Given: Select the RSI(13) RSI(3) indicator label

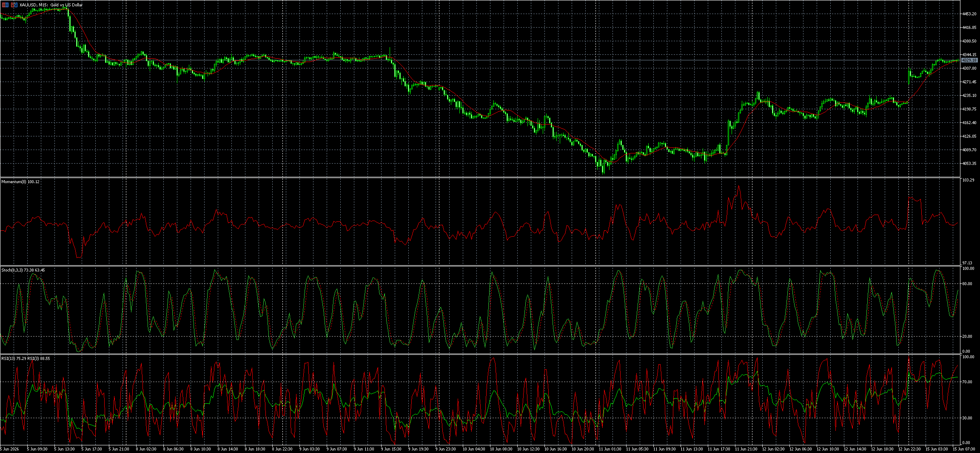Looking at the screenshot, I should tap(26, 359).
